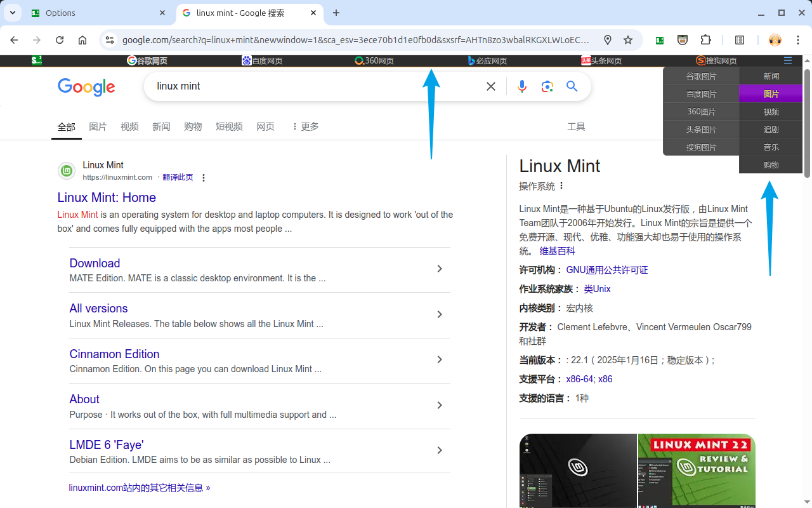Switch search to 谷歌网页
The image size is (812, 508).
click(147, 61)
